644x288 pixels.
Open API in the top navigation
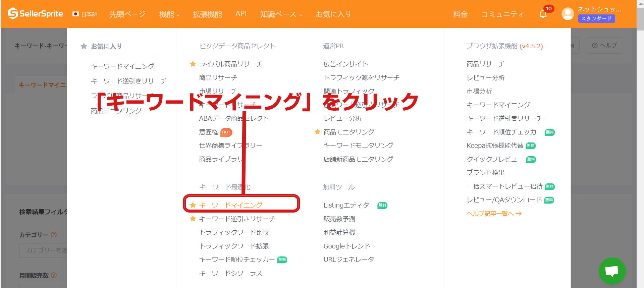tap(241, 13)
